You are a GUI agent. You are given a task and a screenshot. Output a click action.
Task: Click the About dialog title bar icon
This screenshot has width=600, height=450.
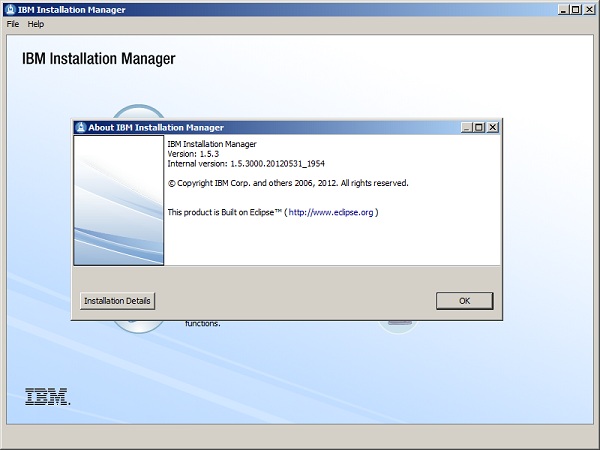(81, 127)
